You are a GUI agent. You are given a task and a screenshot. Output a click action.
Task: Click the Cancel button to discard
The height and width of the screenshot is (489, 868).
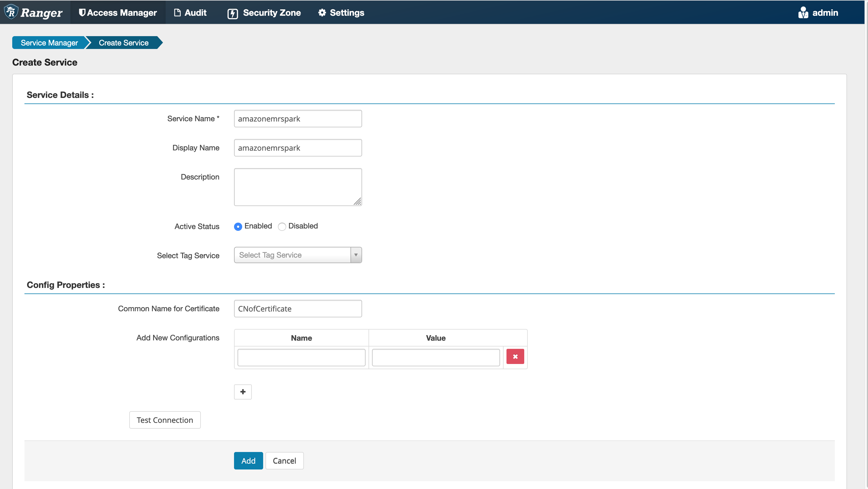click(x=284, y=460)
